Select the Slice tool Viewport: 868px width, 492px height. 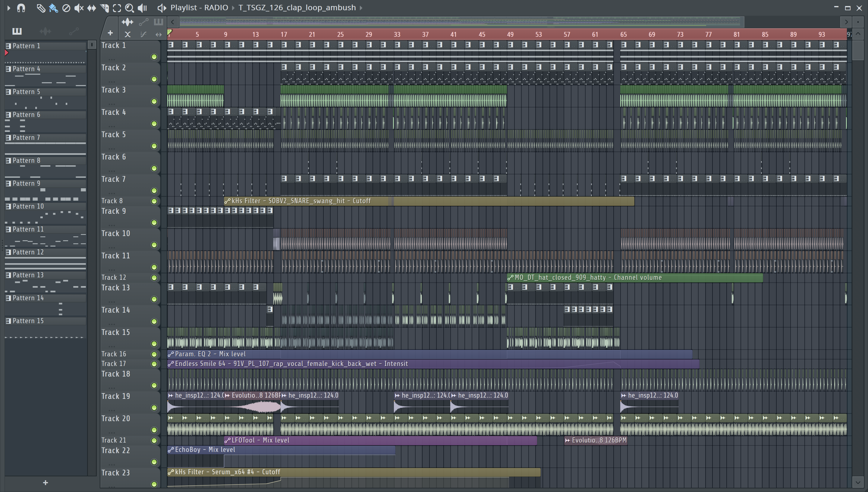104,8
